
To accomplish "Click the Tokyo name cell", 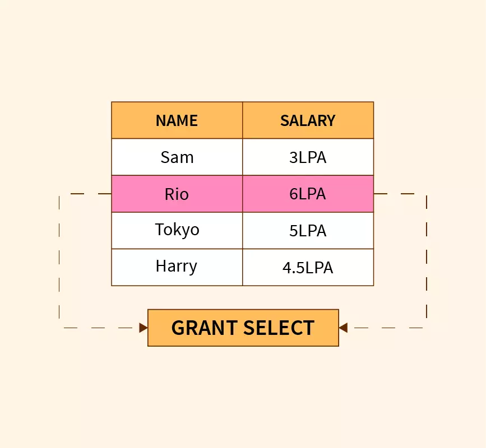I will pos(177,230).
